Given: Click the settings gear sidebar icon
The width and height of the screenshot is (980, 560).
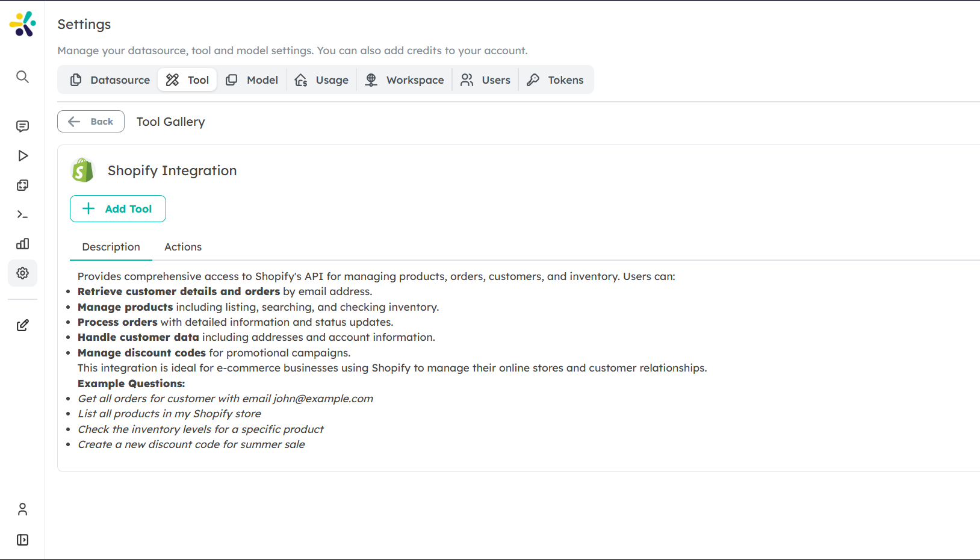Looking at the screenshot, I should 22,273.
